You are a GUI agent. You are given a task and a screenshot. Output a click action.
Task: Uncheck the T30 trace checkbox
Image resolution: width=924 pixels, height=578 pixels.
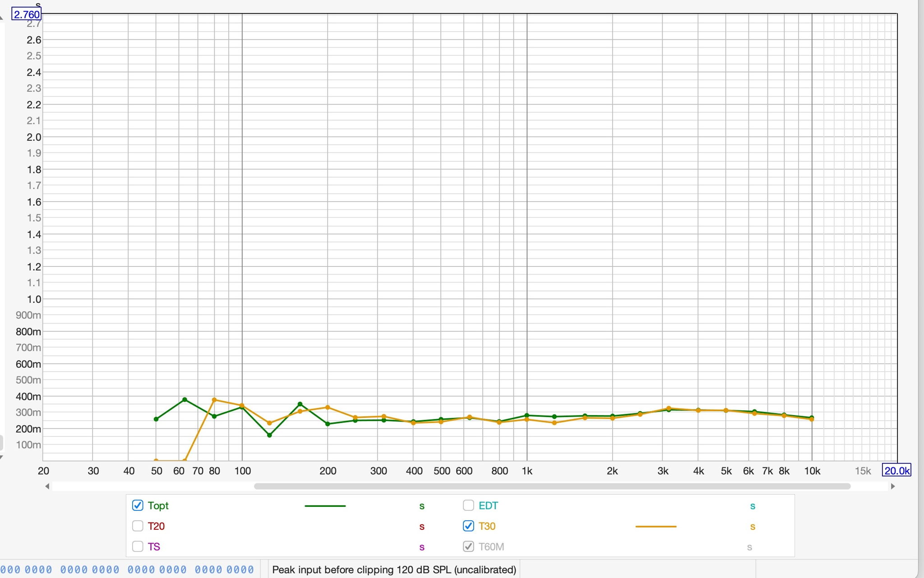pos(468,526)
